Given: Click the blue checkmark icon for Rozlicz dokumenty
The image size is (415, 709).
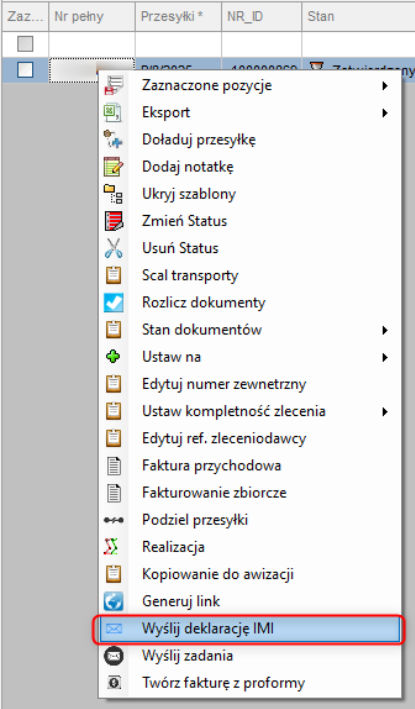Looking at the screenshot, I should click(113, 303).
